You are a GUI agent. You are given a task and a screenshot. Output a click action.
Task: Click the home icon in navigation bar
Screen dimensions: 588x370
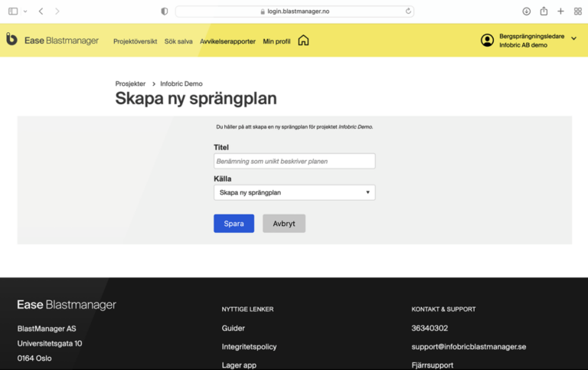[303, 41]
